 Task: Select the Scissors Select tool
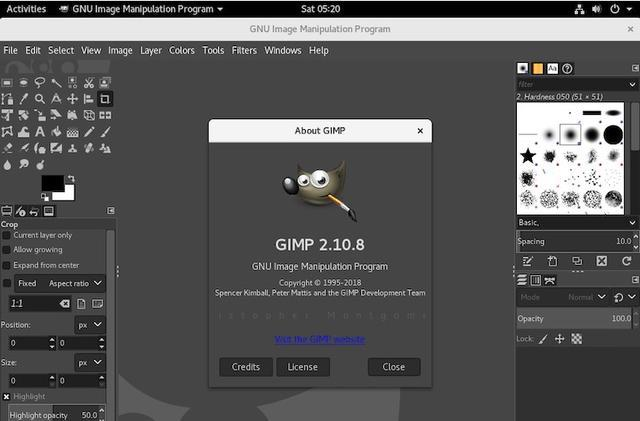[x=89, y=83]
